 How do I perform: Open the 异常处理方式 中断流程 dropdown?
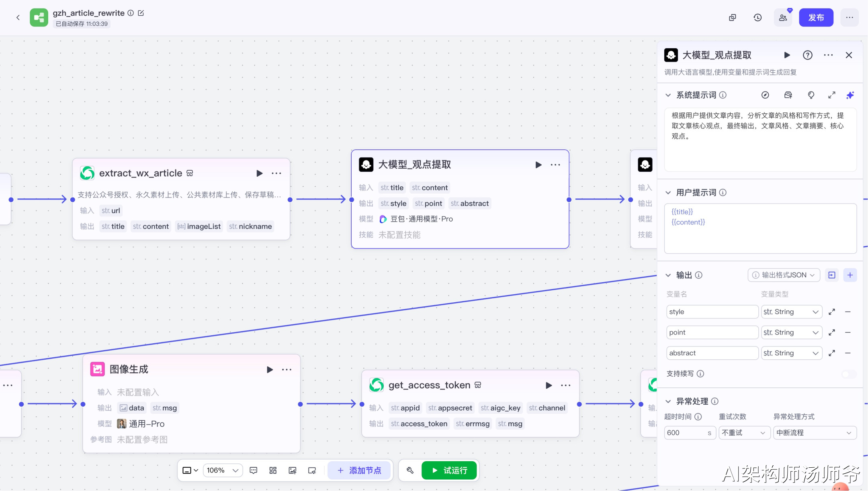click(814, 433)
